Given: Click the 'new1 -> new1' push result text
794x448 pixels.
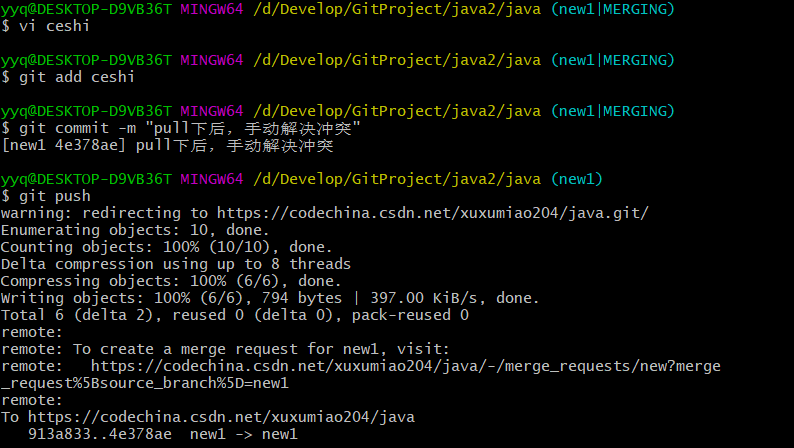Looking at the screenshot, I should 244,434.
